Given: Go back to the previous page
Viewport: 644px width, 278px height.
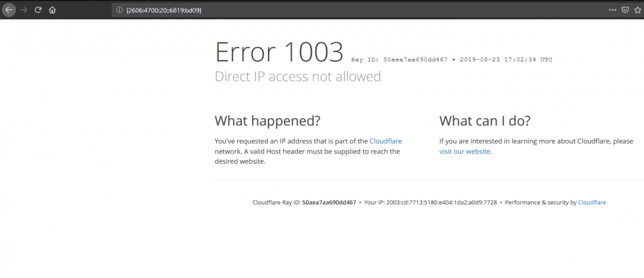Looking at the screenshot, I should [9, 10].
